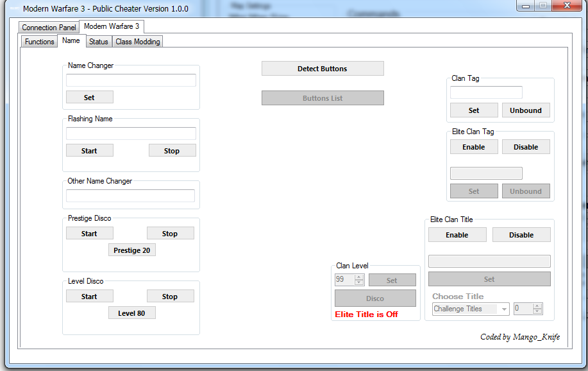
Task: Click the Elite Clan Tag input field
Action: [486, 173]
